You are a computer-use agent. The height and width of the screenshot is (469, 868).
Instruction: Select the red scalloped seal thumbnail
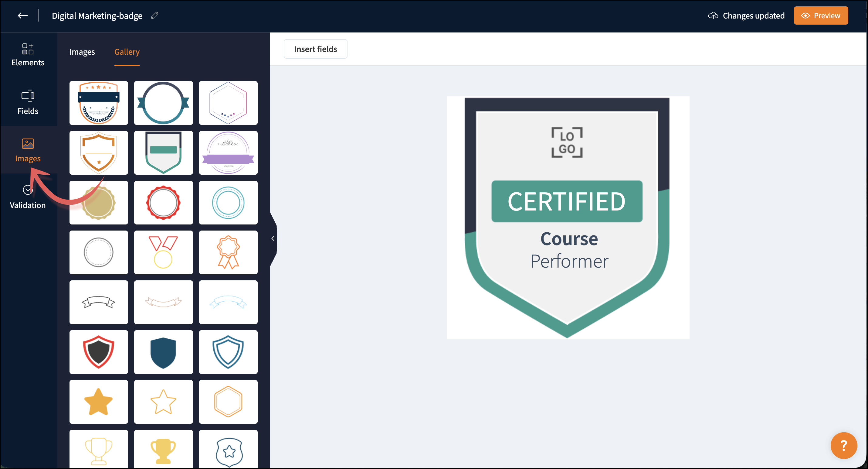[163, 202]
